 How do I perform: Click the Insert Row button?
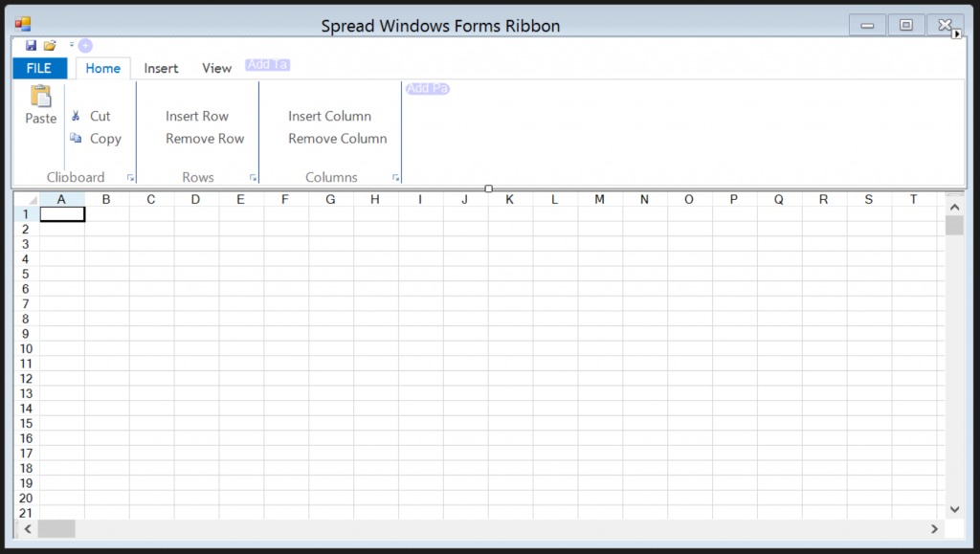(x=196, y=116)
